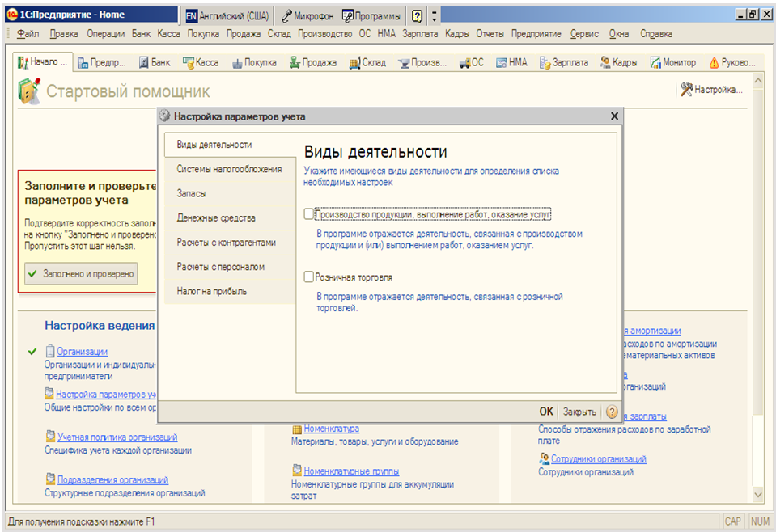Click the Стартовый помощник books icon
Viewport: 776px width, 532px height.
(x=28, y=91)
